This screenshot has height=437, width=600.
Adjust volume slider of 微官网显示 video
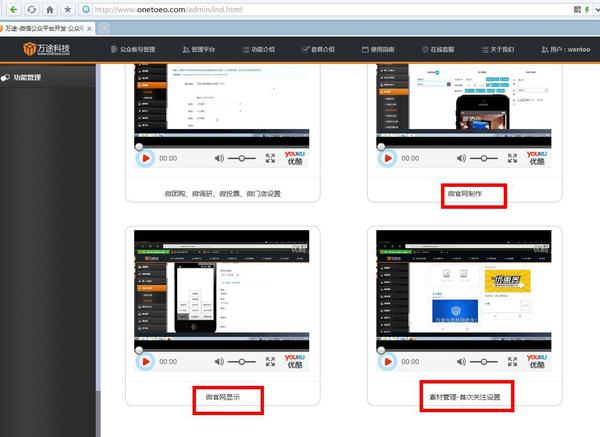(241, 362)
